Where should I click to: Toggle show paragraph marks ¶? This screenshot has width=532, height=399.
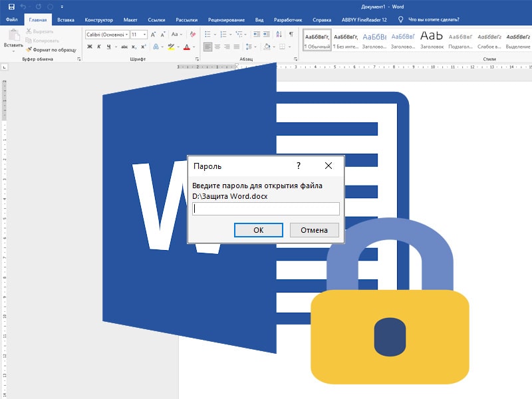click(291, 35)
